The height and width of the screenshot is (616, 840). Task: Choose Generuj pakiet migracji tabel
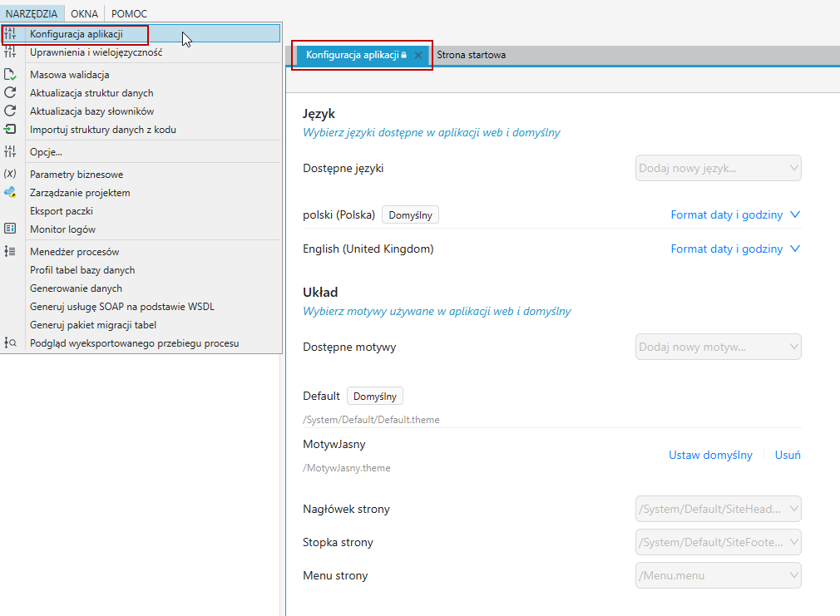click(x=93, y=324)
